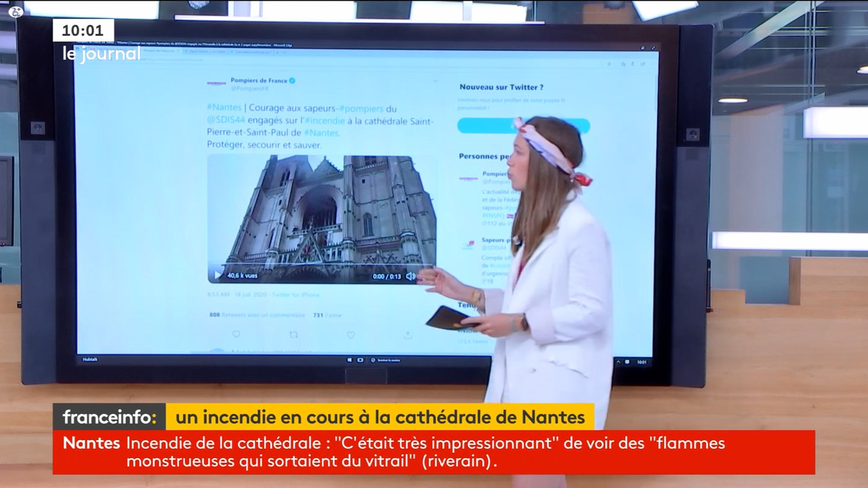Click the camera icon in taskbar
Viewport: 868px width, 488px height.
(360, 360)
